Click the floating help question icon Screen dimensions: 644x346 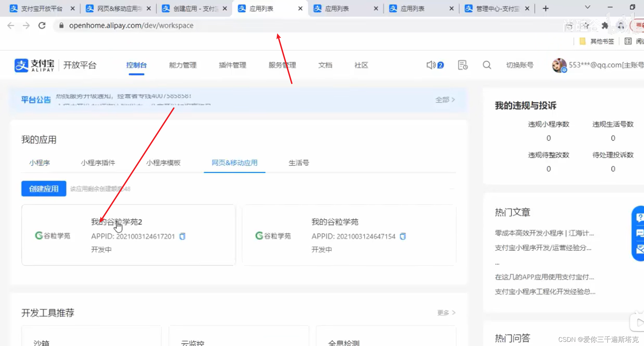(x=639, y=217)
